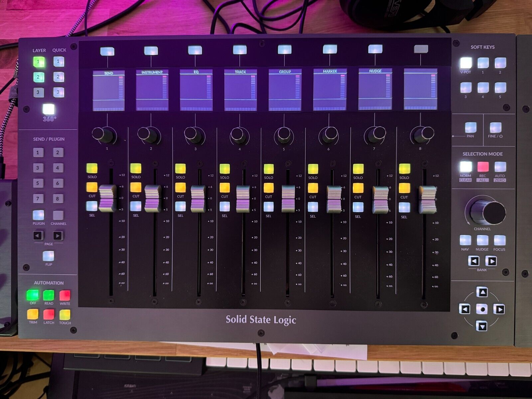532x399 pixels.
Task: Tap soft key above SEND display
Action: coord(107,51)
